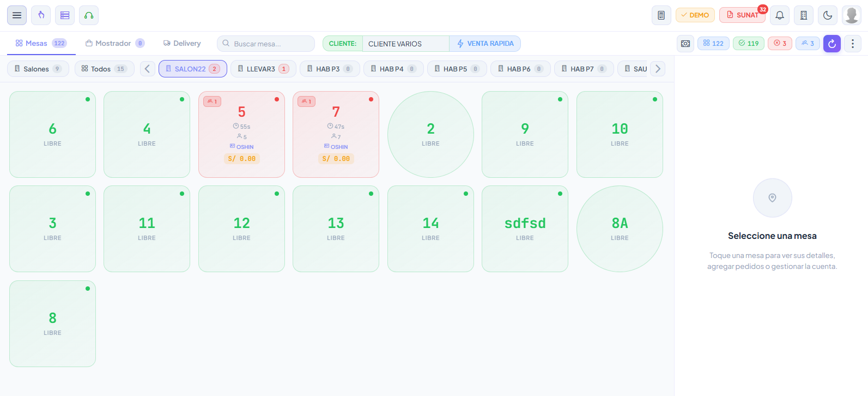Filter by 3 people badge
868x396 pixels.
tap(808, 44)
